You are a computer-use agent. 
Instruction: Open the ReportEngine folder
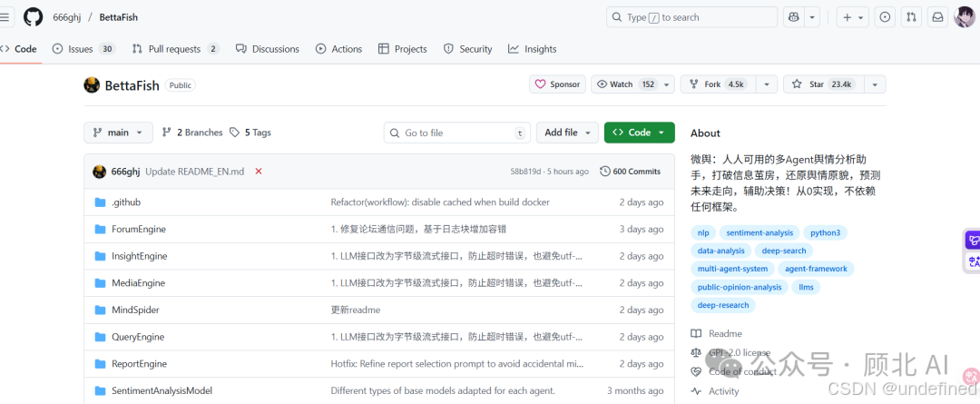pyautogui.click(x=140, y=364)
